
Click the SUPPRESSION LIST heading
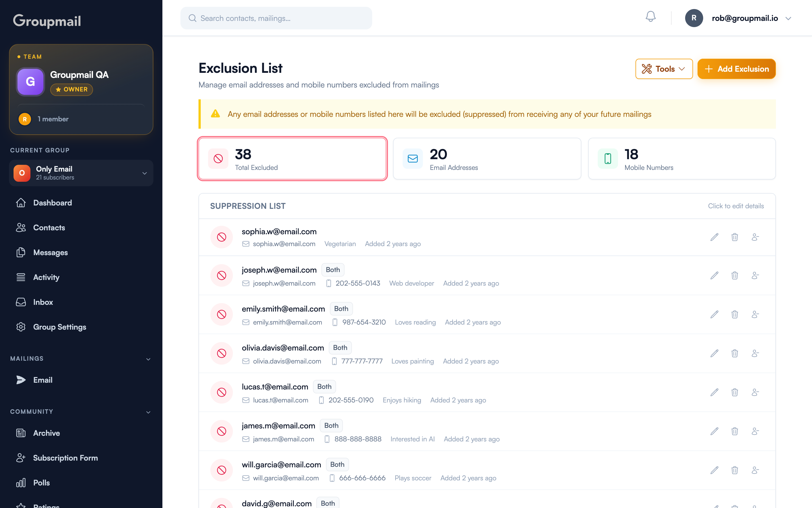tap(248, 206)
